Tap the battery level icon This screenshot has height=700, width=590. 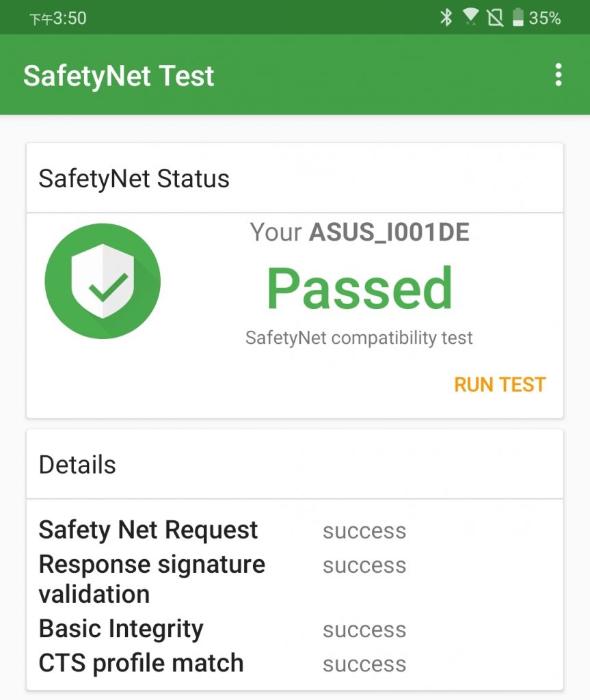pos(518,18)
